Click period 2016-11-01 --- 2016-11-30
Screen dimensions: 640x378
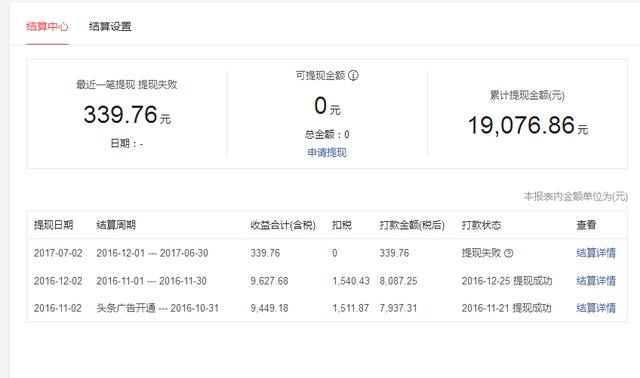[x=151, y=281]
